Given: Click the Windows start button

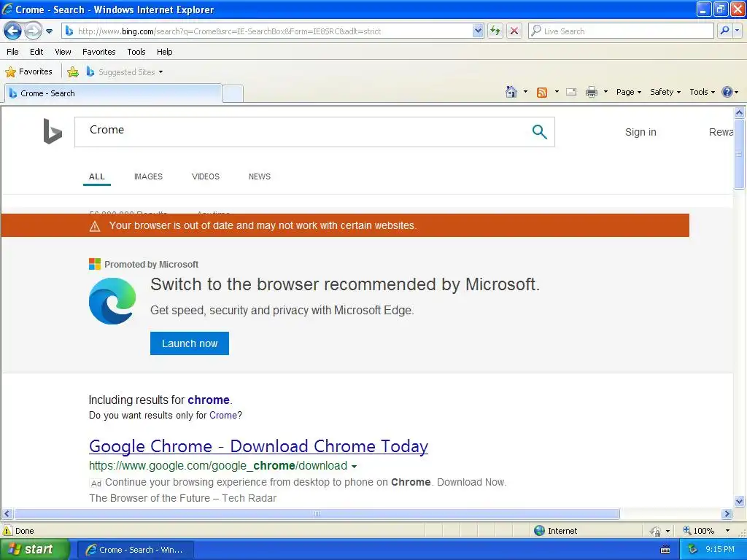Looking at the screenshot, I should [34, 550].
